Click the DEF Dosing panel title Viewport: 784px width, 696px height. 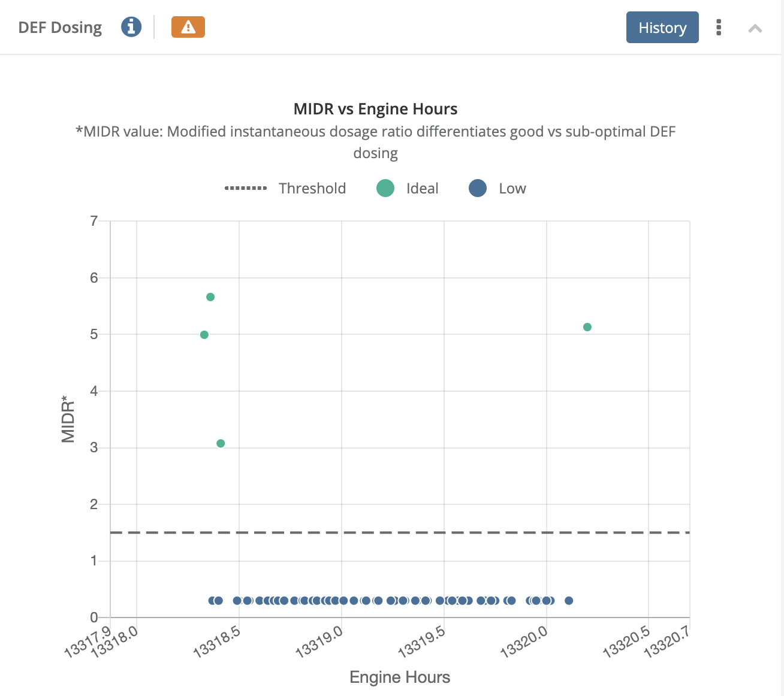[60, 28]
